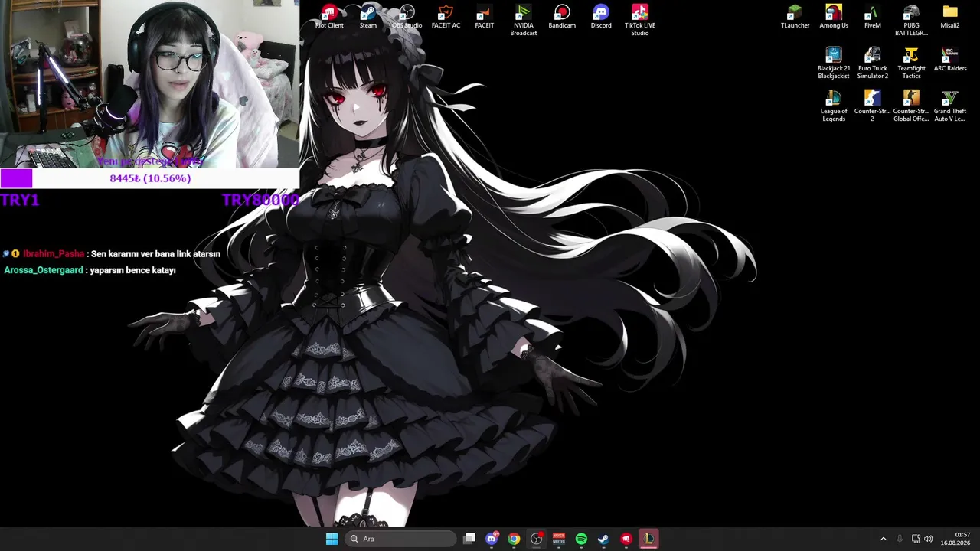Open the volume icon in the system tray

click(x=929, y=539)
